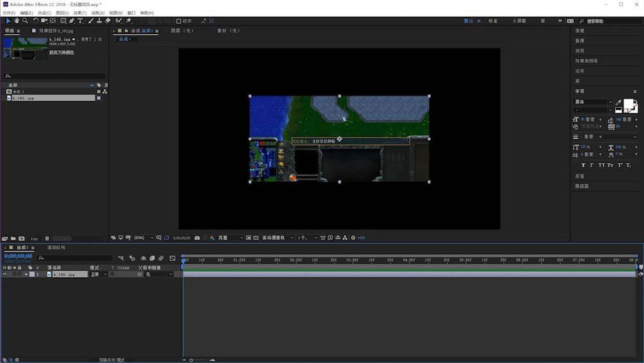Screen dimensions: 644x363
Task: Delete selected item with the project trash icon
Action: (x=47, y=239)
